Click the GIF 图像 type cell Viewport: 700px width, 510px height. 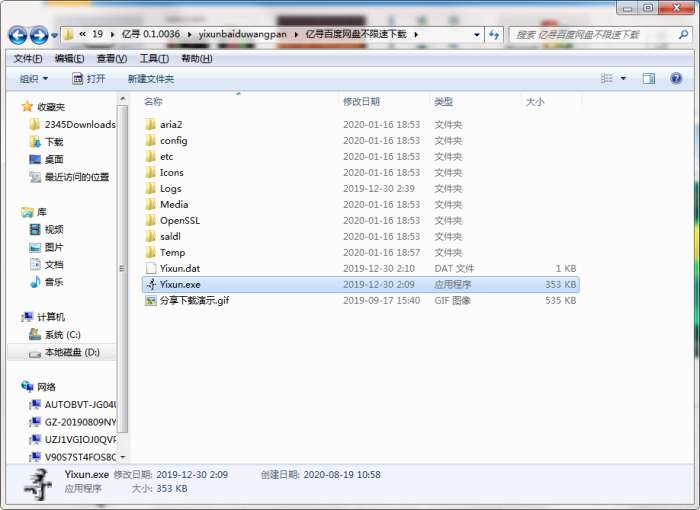click(453, 301)
